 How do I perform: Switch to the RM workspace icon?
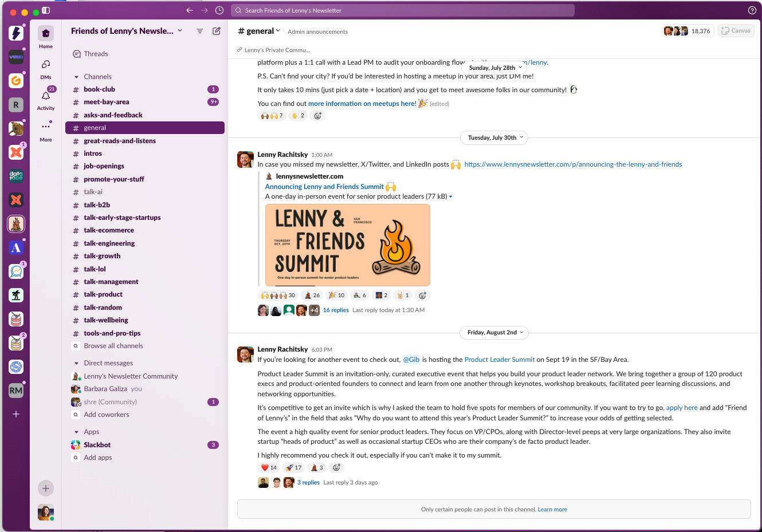pos(16,391)
